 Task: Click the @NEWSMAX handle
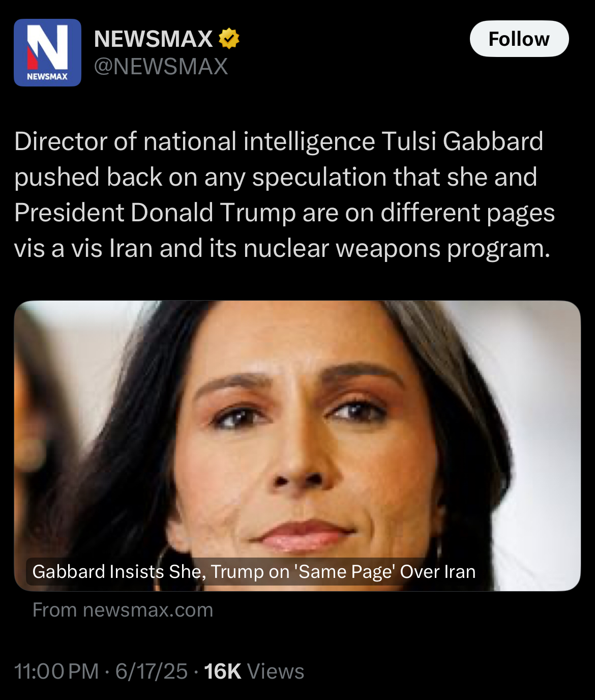click(x=161, y=67)
